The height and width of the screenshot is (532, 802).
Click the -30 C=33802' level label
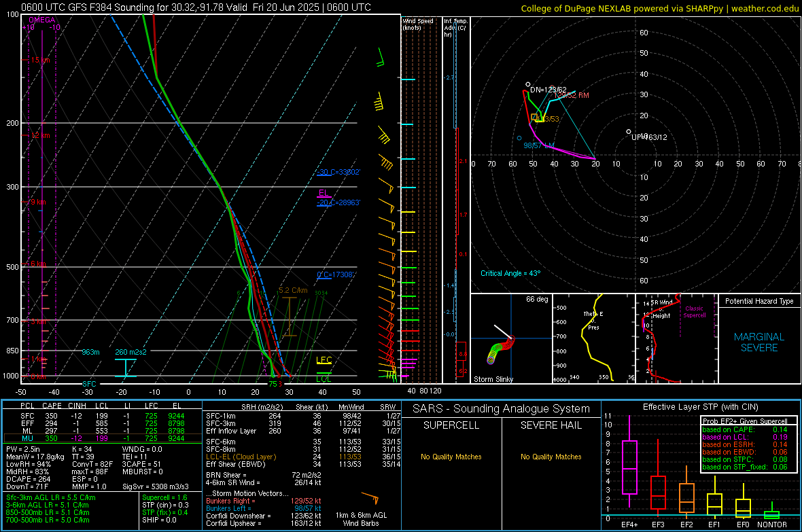tap(338, 172)
